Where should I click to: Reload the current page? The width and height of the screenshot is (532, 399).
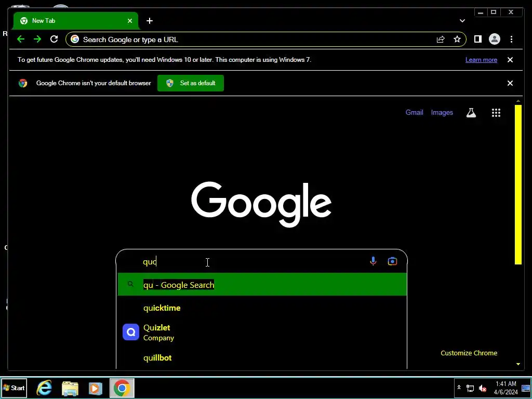click(x=54, y=39)
